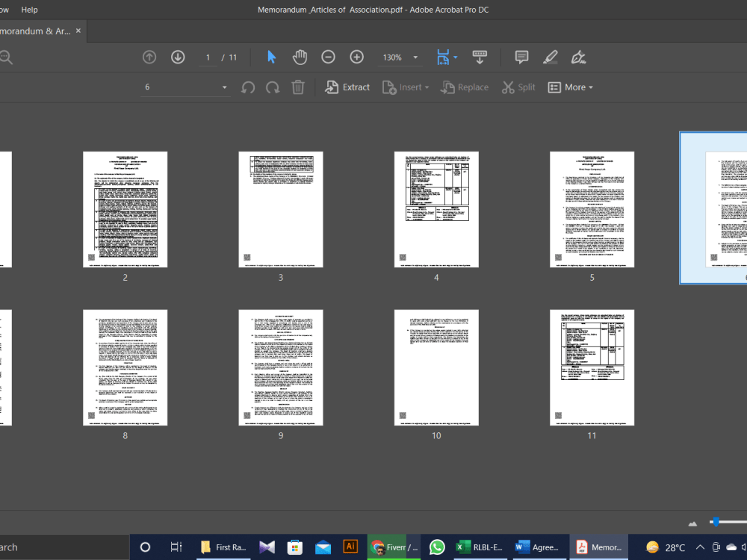Close the Memorandum document tab
747x560 pixels.
pos(78,31)
